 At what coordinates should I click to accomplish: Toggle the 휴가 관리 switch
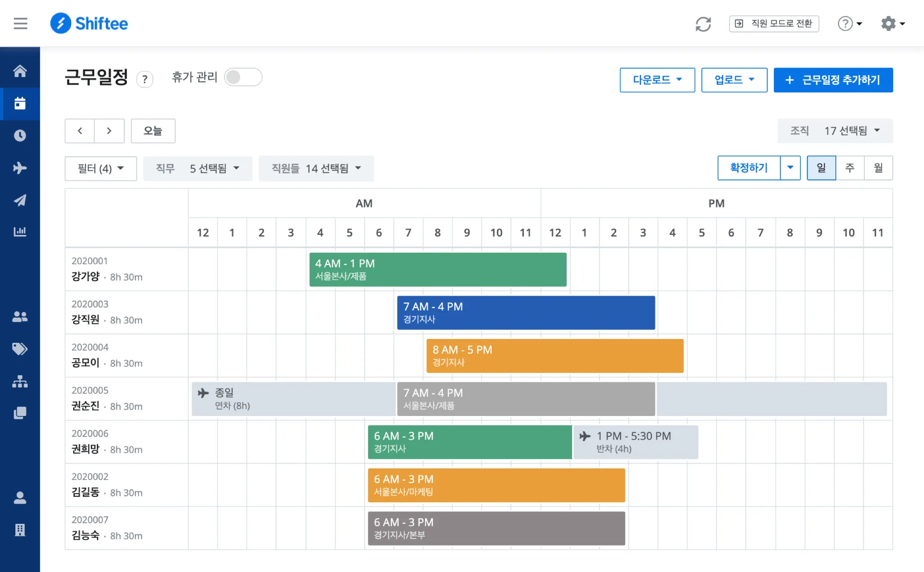click(x=243, y=77)
